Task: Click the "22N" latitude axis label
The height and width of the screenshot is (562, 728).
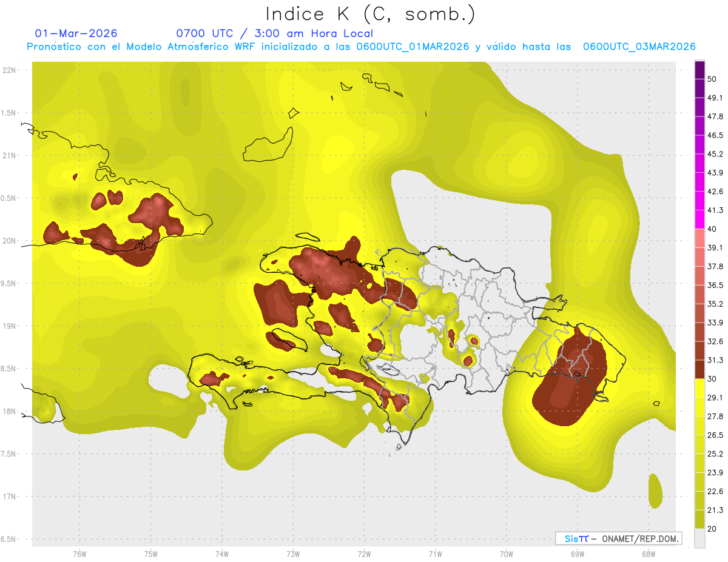Action: (8, 70)
